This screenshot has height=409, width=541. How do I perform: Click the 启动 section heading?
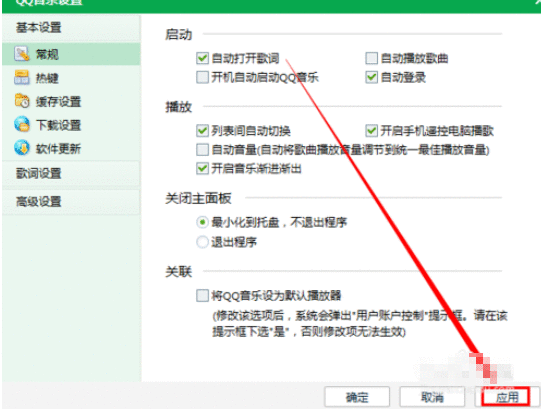178,35
